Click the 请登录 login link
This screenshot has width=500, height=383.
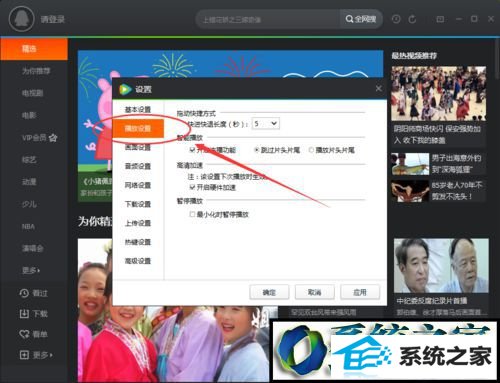(x=52, y=19)
